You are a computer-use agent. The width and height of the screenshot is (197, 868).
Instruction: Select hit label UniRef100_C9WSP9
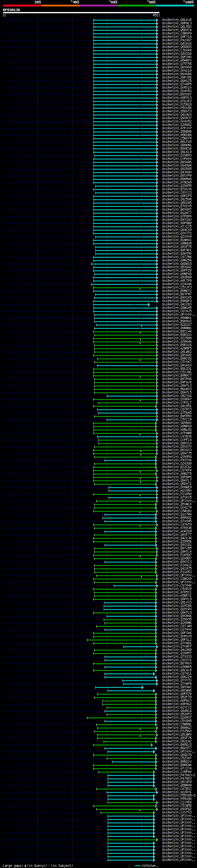(177, 33)
